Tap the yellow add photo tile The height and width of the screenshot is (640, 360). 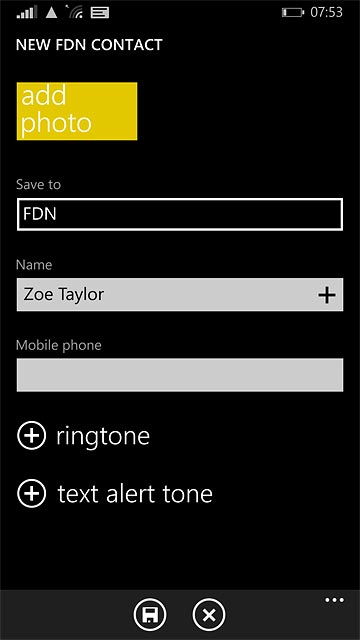tap(77, 111)
